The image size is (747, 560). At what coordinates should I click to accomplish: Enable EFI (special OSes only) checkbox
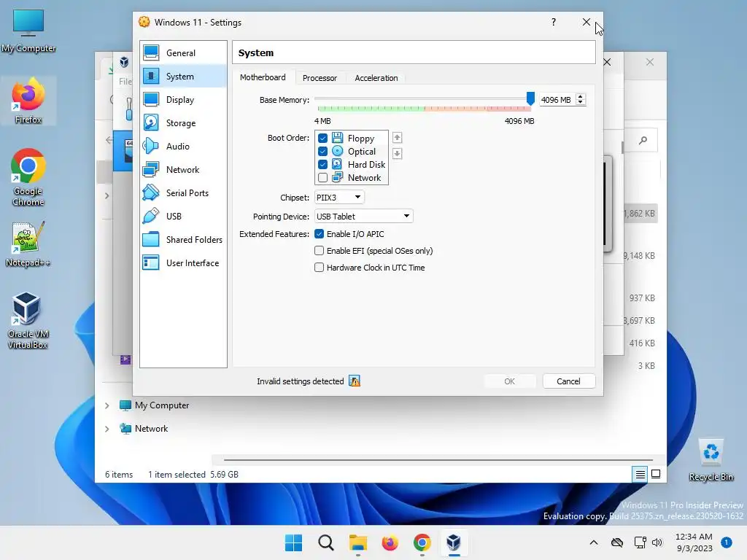[320, 251]
